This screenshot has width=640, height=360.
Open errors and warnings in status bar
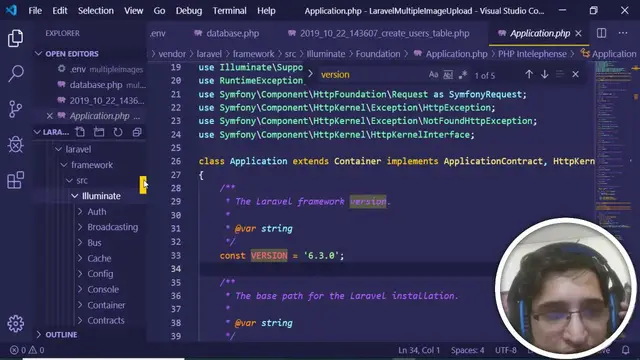coord(27,350)
